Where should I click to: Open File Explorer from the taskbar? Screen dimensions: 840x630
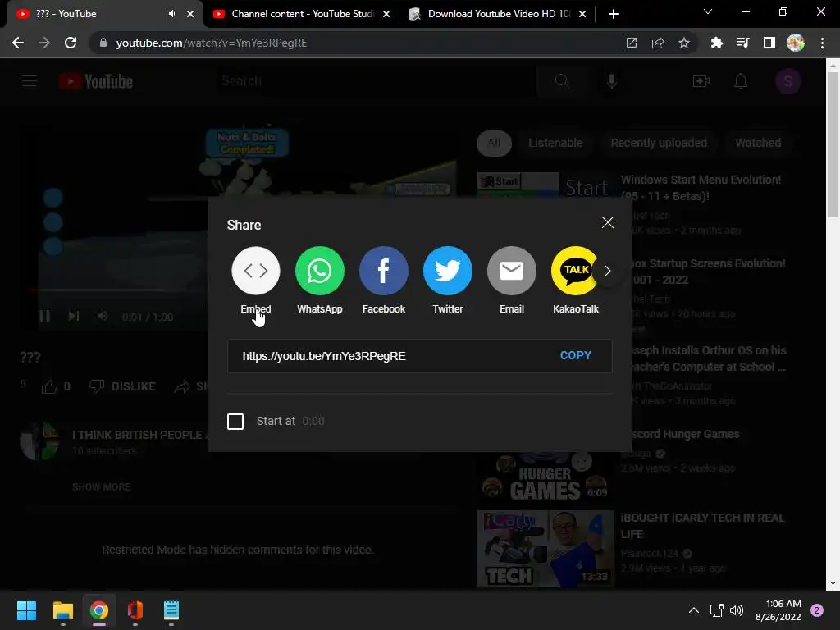[x=62, y=610]
